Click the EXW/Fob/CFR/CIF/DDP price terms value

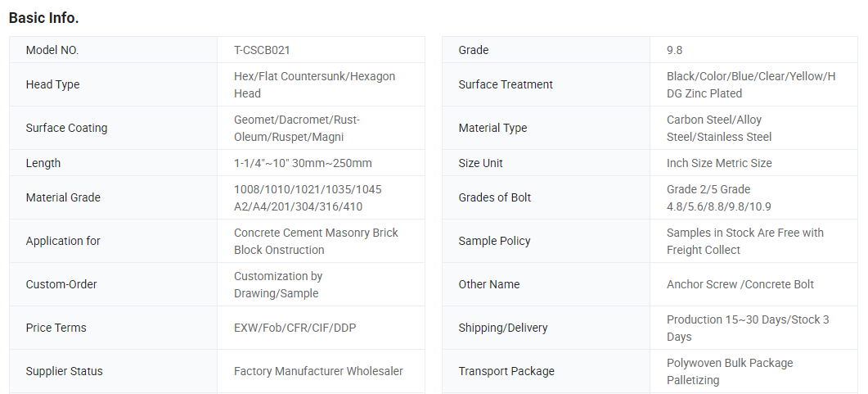coord(295,328)
